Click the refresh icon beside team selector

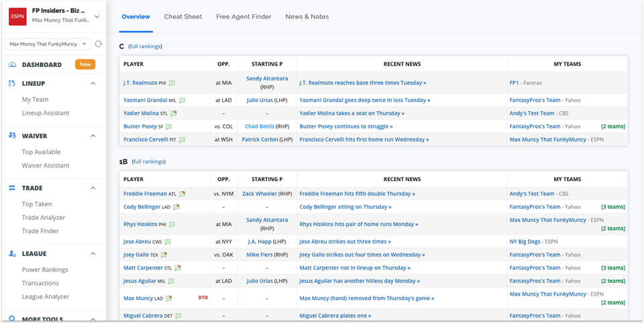[x=98, y=44]
